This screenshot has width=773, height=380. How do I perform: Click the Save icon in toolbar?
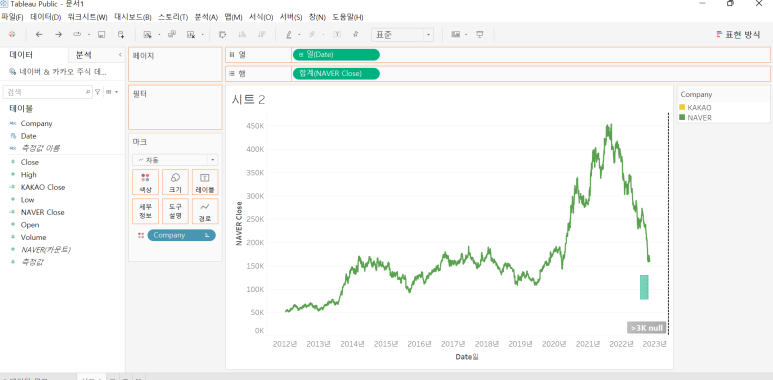[x=102, y=35]
